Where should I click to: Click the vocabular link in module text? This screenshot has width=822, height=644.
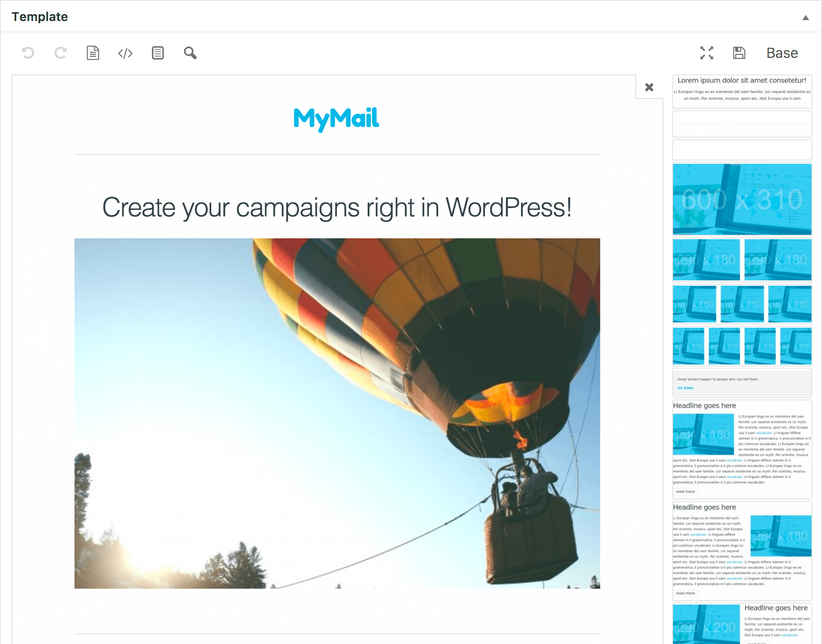point(764,432)
